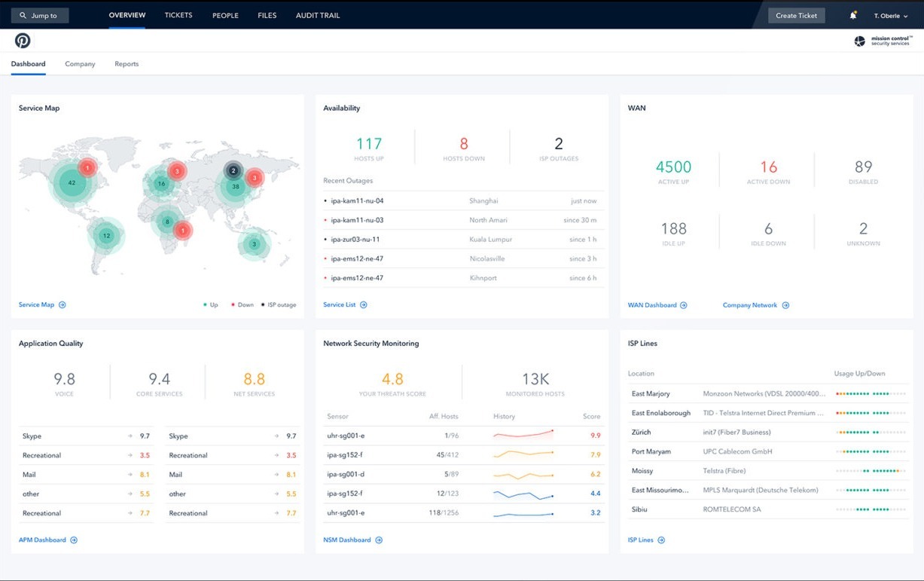The width and height of the screenshot is (924, 581).
Task: Switch to the Company tab
Action: [x=80, y=64]
